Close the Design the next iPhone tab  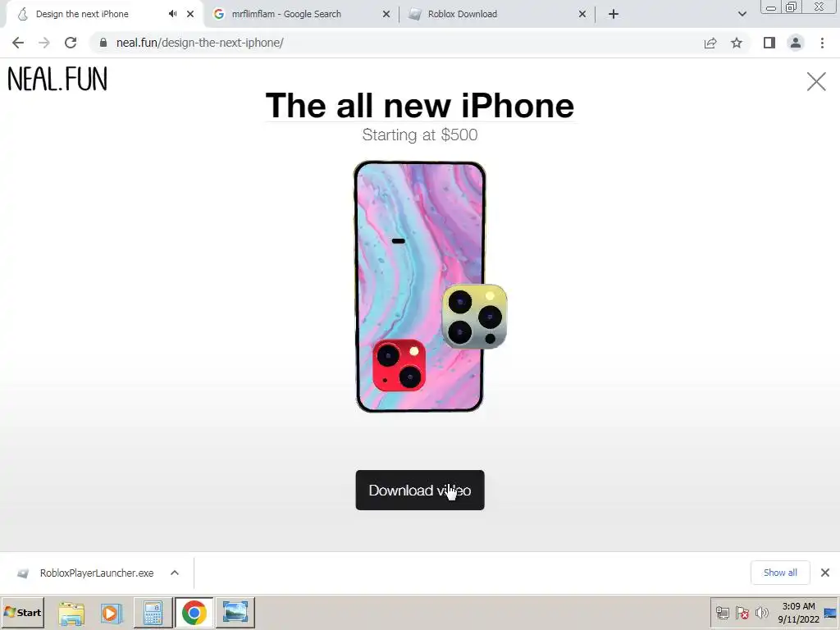(x=190, y=14)
